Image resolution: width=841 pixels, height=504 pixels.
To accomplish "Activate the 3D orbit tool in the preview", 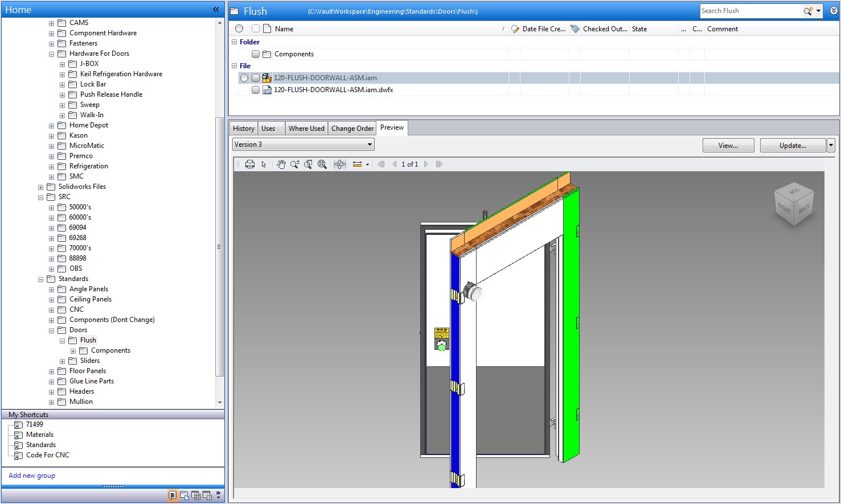I will 340,164.
